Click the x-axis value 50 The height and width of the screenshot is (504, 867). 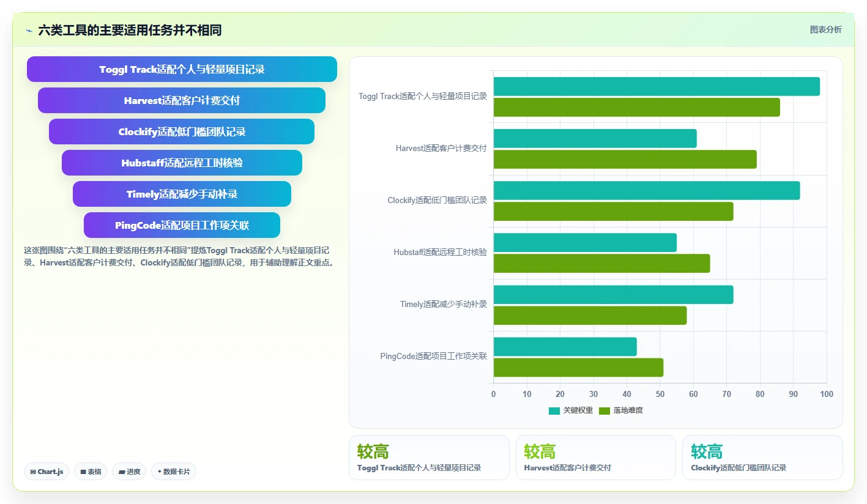[660, 394]
